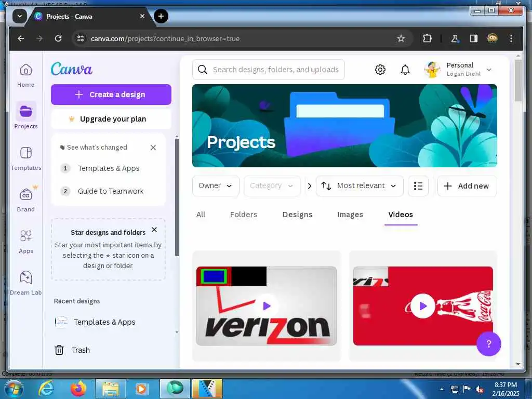Click the browser address bar URL
The height and width of the screenshot is (399, 532).
click(x=165, y=38)
